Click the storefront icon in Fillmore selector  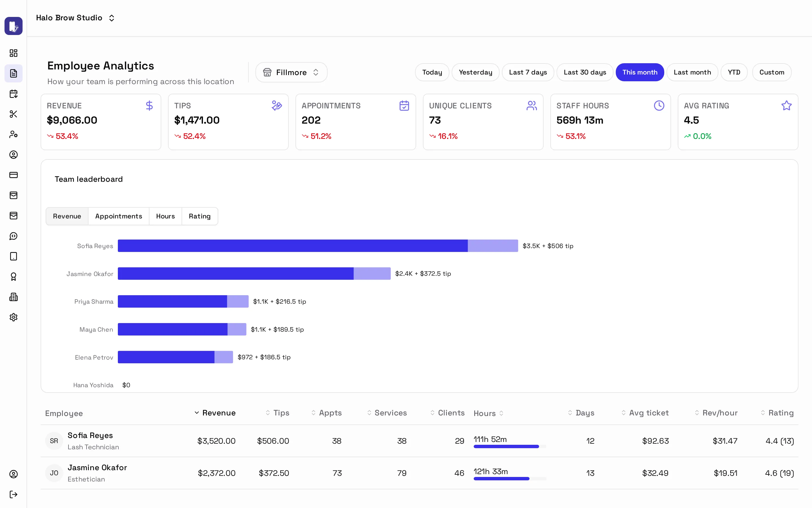pos(267,72)
